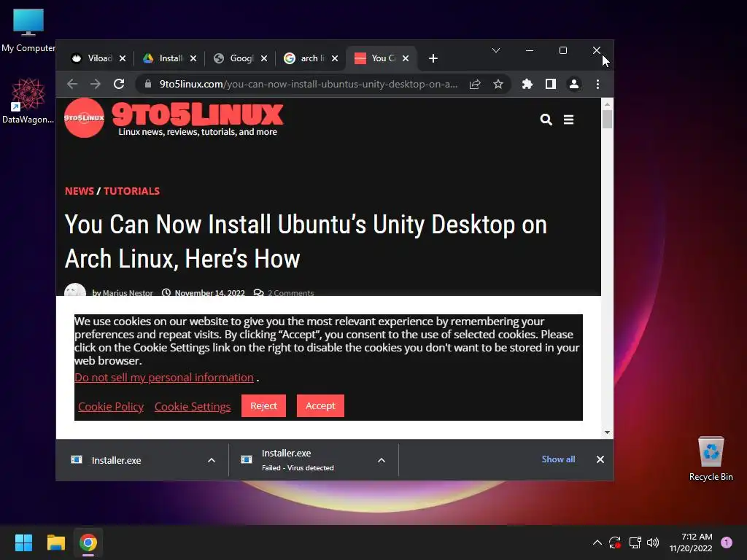Click the 9to5Linux search magnifier

[x=546, y=120]
